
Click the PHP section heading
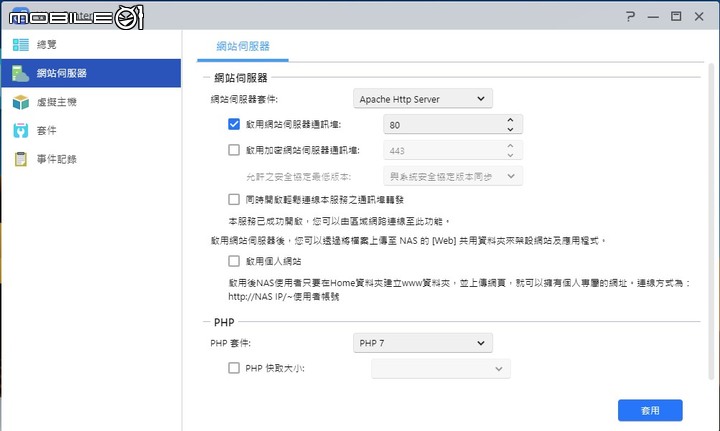click(x=224, y=322)
